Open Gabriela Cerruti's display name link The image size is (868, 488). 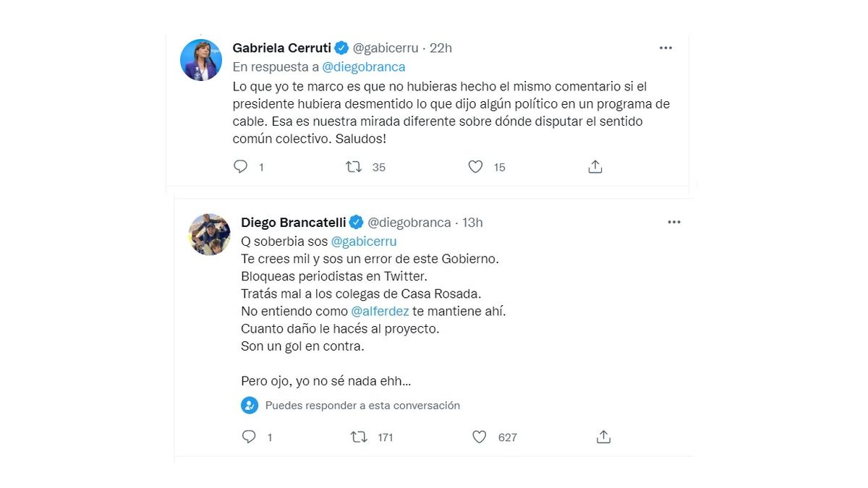(281, 48)
